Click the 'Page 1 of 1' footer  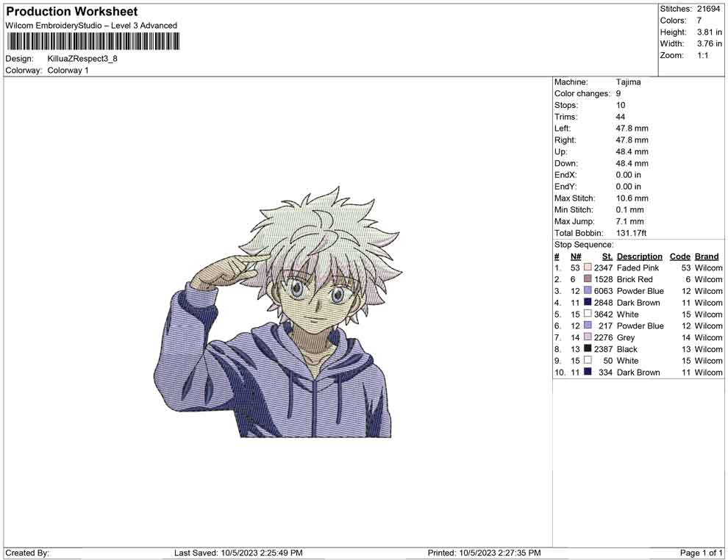click(701, 553)
